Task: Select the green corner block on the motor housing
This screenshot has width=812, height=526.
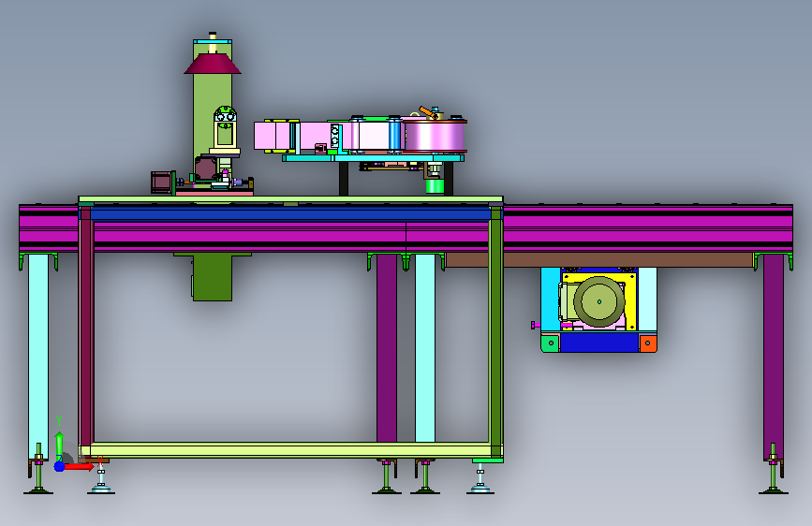Action: [551, 343]
